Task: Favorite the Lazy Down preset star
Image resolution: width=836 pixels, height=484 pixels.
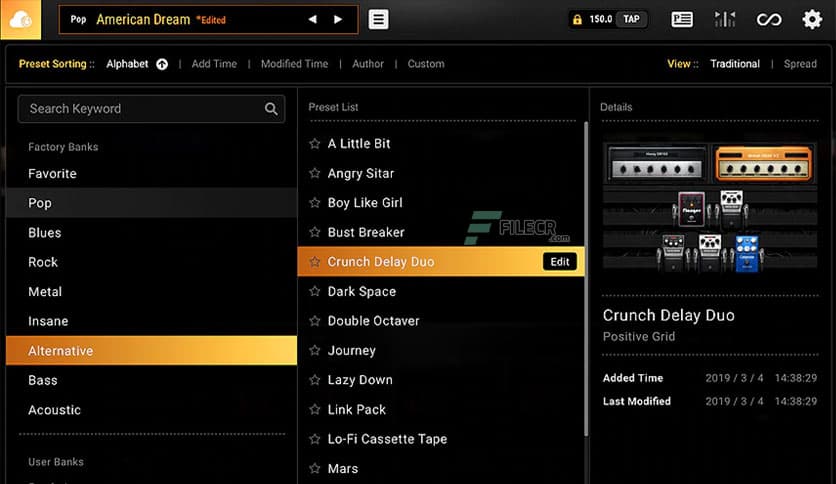Action: point(315,380)
